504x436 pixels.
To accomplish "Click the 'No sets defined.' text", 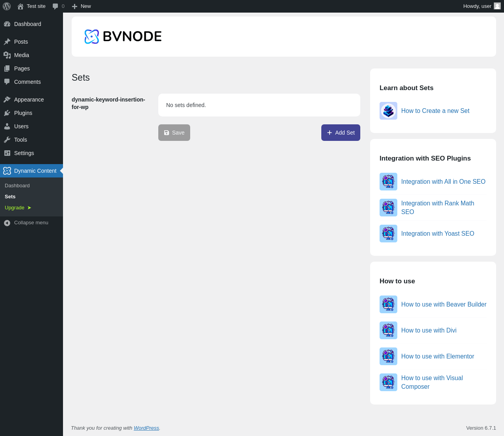I will (x=186, y=105).
